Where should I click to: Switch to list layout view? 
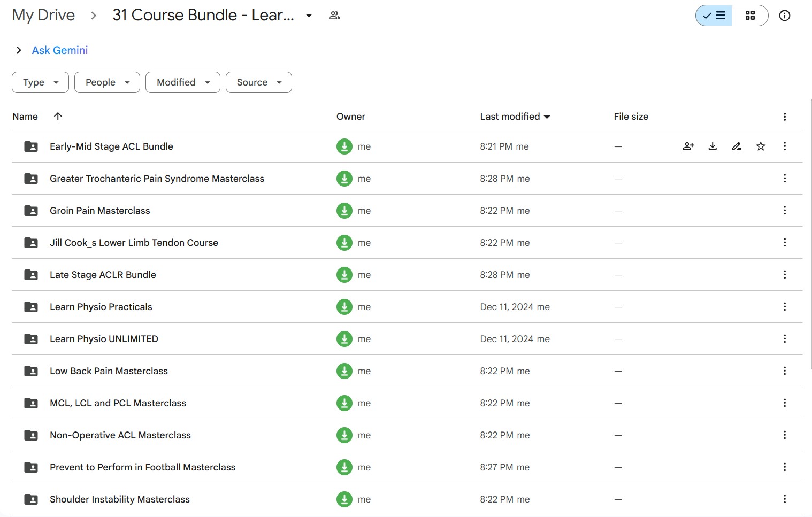[x=714, y=16]
